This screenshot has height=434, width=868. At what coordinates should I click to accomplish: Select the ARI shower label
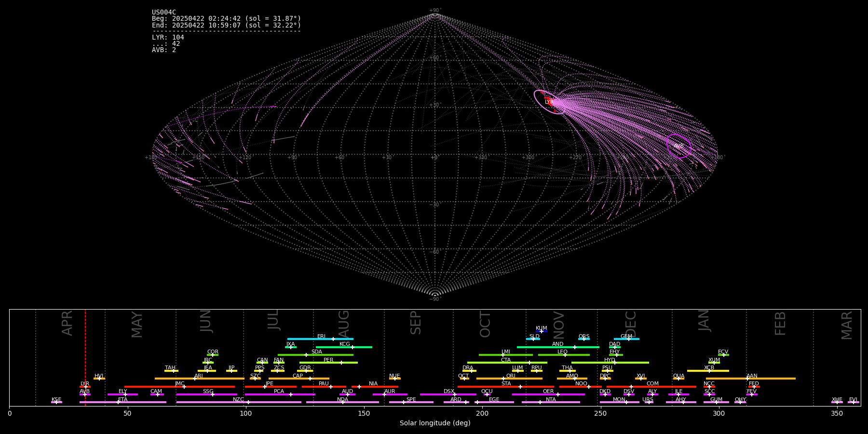(x=198, y=376)
